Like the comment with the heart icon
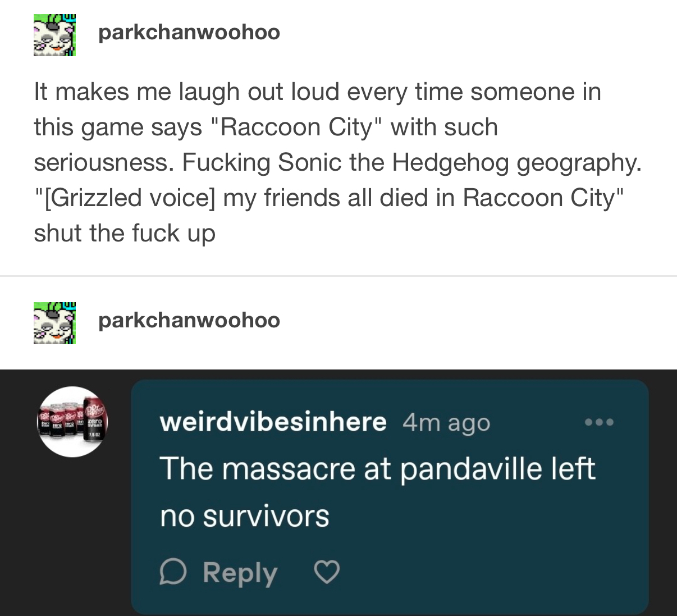 point(327,572)
